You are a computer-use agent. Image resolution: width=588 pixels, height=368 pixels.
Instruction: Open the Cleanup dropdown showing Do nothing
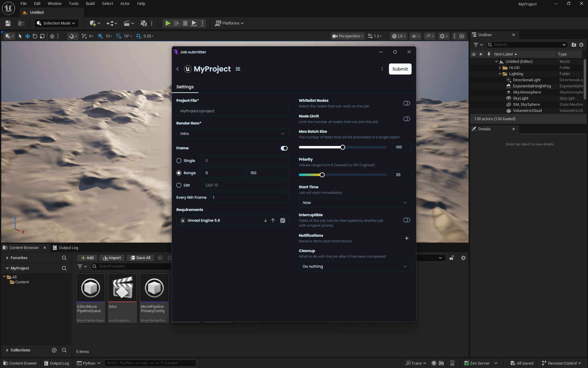pos(355,266)
